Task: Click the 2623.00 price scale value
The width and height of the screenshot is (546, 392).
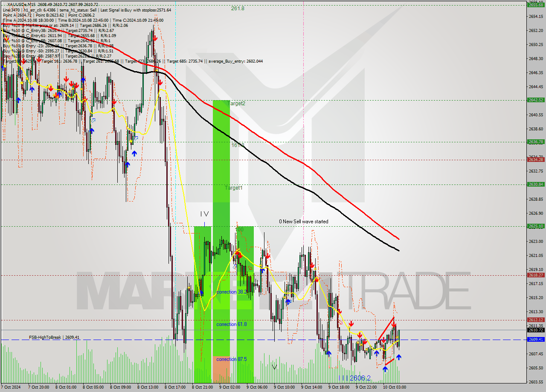Action: [x=536, y=241]
